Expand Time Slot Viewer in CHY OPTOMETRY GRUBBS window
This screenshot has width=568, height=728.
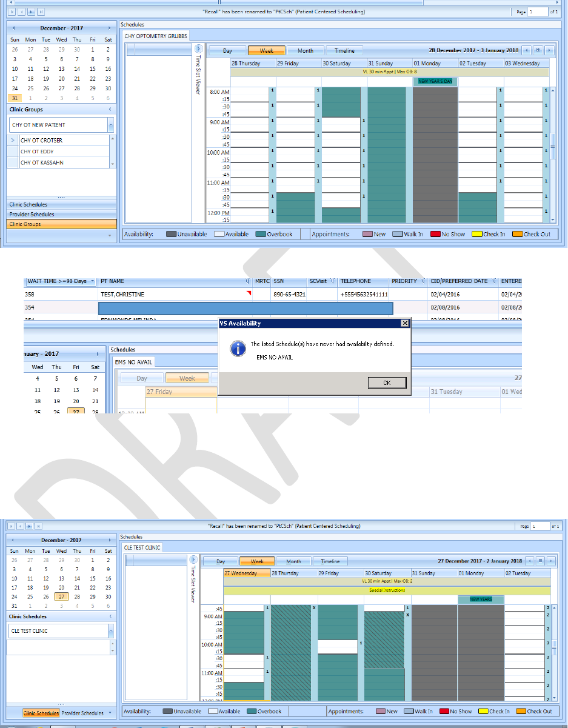point(198,48)
